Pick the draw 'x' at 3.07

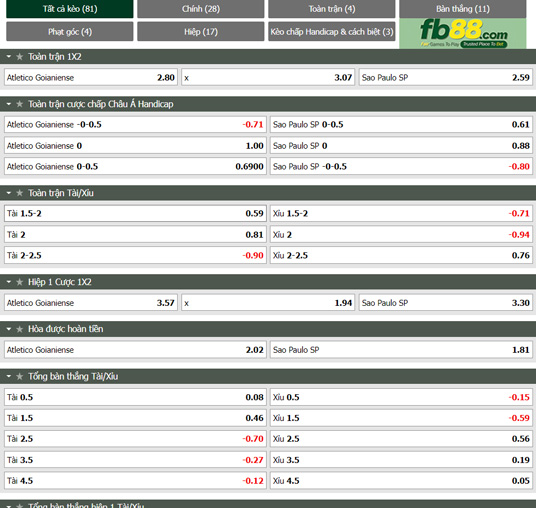tap(268, 77)
